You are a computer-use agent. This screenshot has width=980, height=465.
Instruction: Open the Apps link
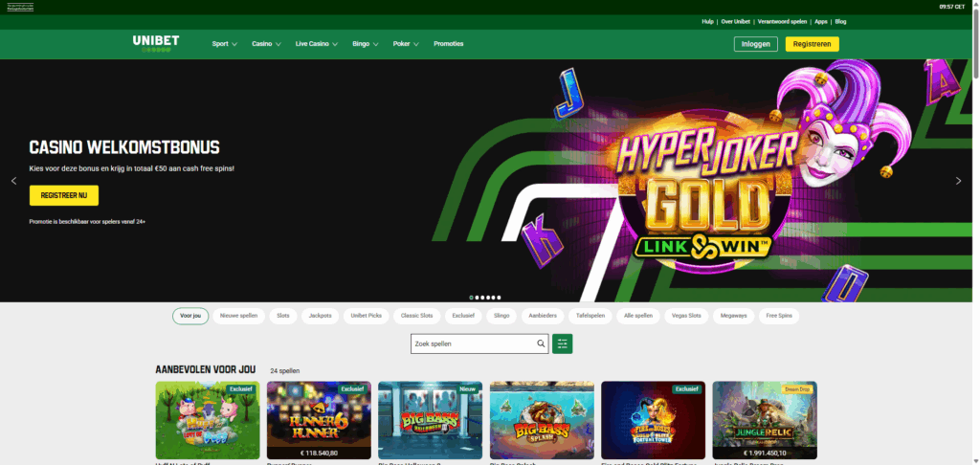[x=820, y=21]
